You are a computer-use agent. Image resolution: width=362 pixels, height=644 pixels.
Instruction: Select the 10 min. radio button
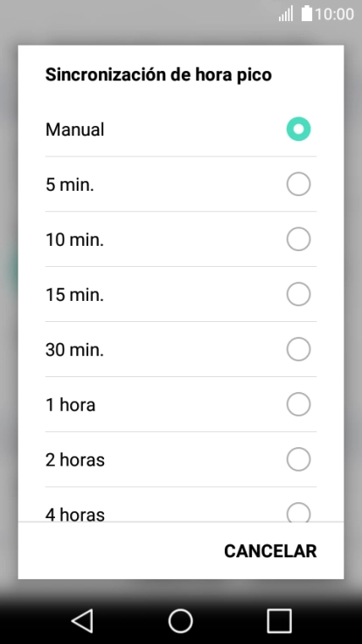point(298,239)
